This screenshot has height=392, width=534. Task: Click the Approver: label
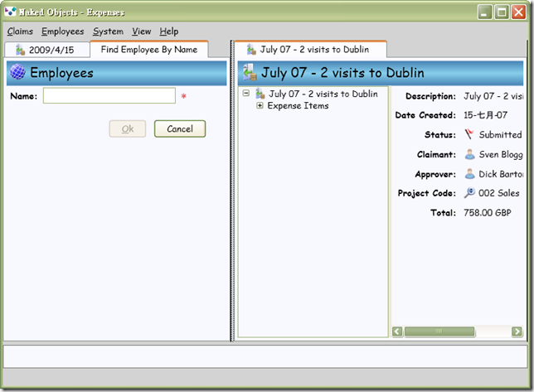pos(435,174)
